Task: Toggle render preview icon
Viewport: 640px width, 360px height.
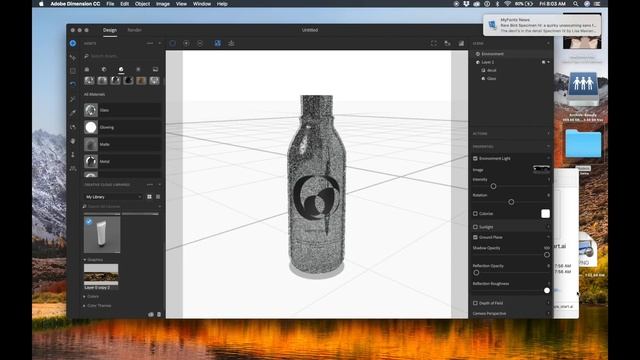Action: 461,43
